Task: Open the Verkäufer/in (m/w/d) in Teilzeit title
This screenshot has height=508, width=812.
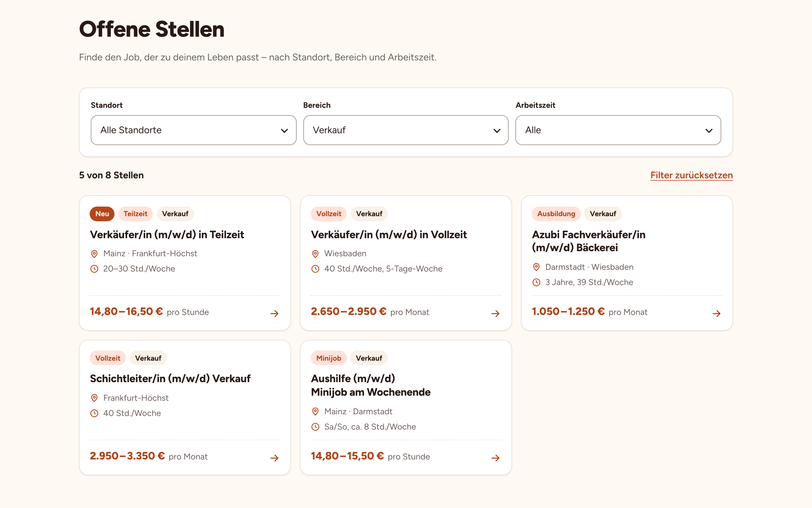Action: (167, 235)
